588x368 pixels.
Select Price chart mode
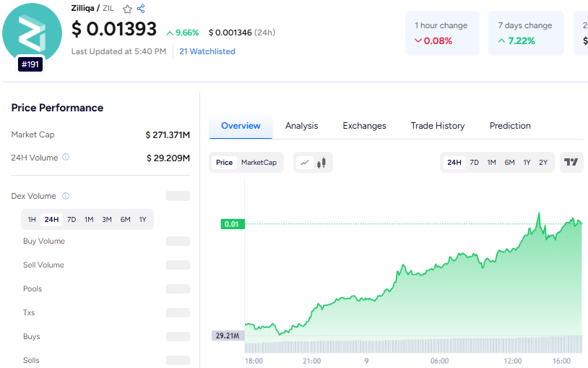click(224, 162)
